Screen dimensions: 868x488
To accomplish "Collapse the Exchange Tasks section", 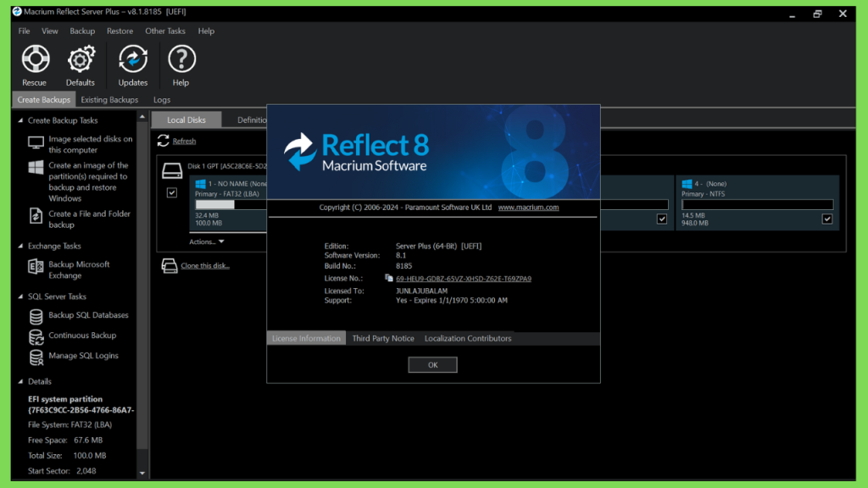I will point(20,246).
